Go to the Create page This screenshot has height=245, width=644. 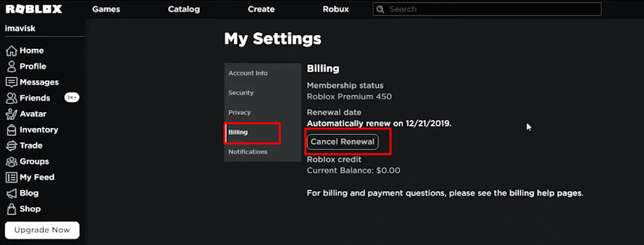coord(261,9)
